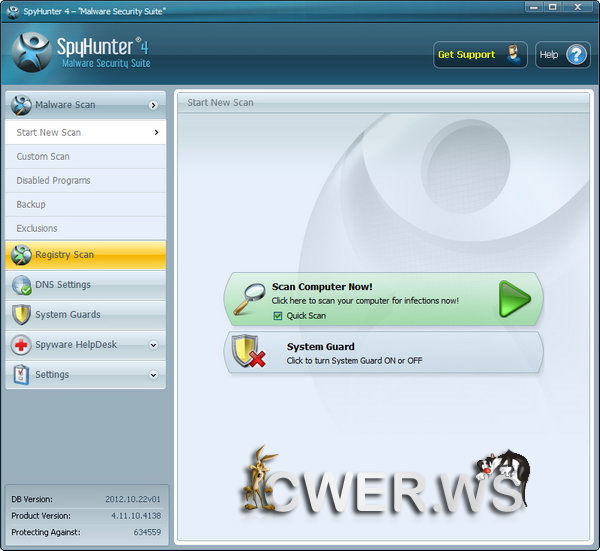Click the magnifying glass scan icon
Image resolution: width=600 pixels, height=551 pixels.
coord(248,299)
